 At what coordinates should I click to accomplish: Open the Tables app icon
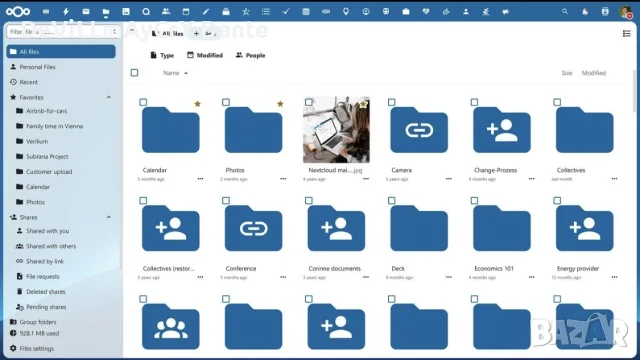(306, 12)
